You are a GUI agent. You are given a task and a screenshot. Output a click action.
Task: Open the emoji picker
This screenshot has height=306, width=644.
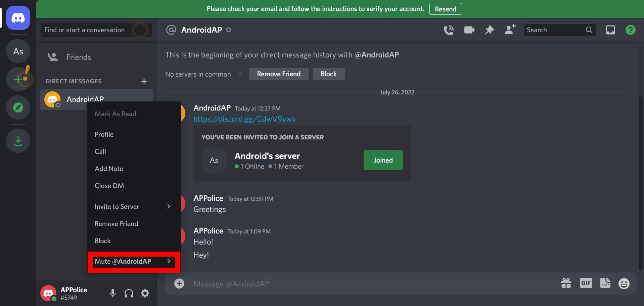tap(625, 283)
